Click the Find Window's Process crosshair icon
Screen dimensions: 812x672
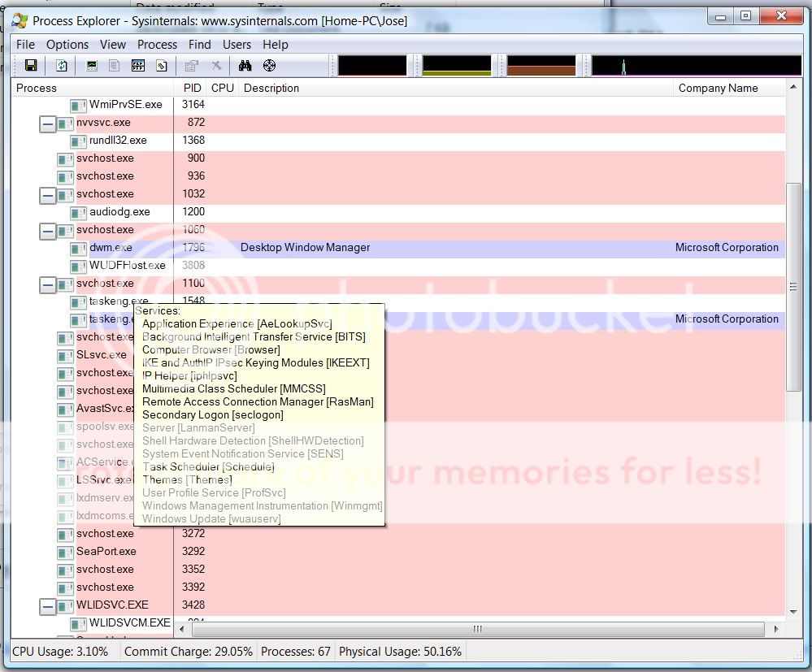tap(269, 65)
